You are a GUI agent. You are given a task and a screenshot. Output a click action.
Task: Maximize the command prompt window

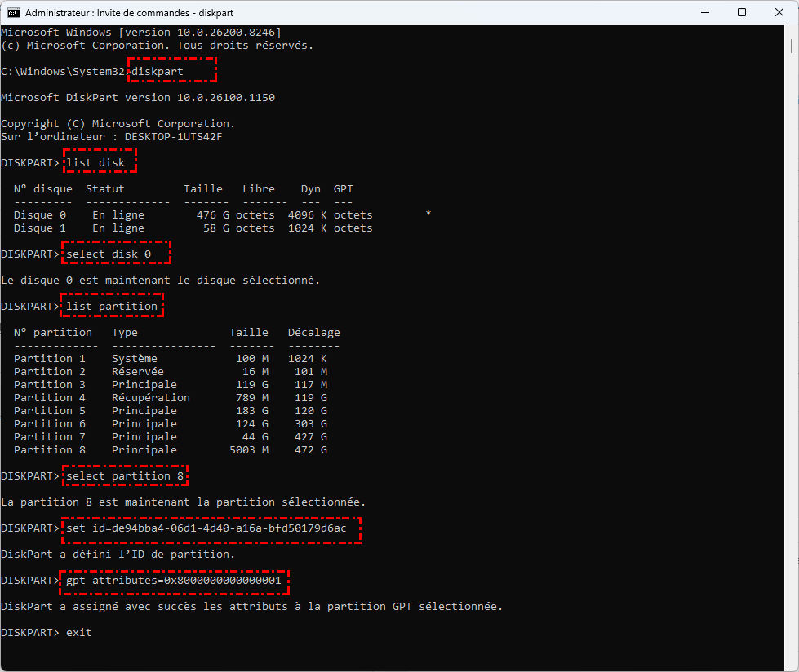tap(741, 13)
